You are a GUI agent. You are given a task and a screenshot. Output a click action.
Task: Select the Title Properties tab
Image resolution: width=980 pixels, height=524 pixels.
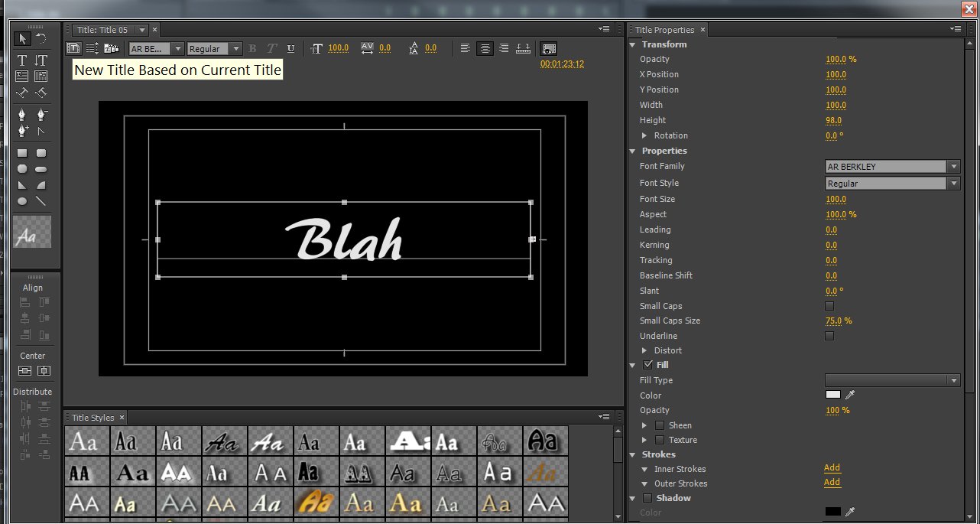click(x=664, y=30)
